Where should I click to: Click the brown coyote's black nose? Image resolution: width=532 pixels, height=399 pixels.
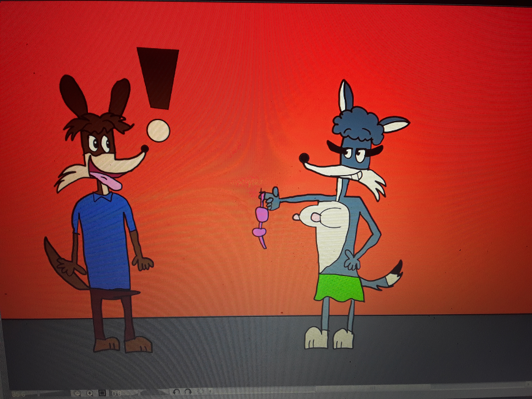pyautogui.click(x=145, y=149)
